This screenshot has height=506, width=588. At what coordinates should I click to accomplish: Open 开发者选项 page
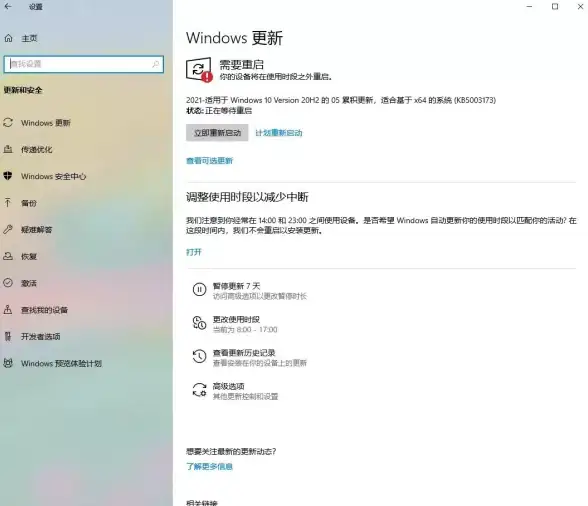pyautogui.click(x=40, y=337)
